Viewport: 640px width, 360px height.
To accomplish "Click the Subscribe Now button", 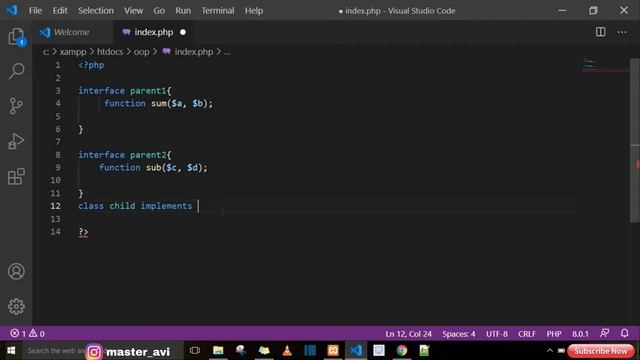I will point(600,351).
